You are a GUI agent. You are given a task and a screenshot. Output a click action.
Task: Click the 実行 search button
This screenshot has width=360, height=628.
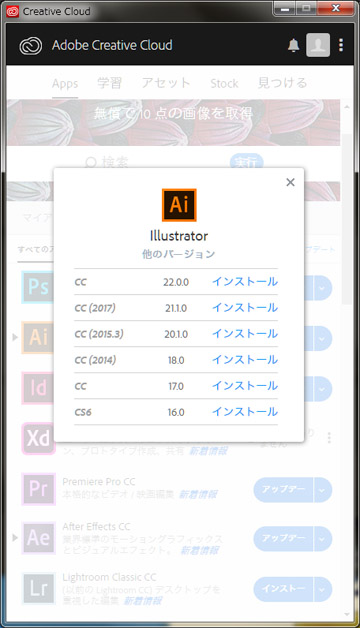point(246,162)
